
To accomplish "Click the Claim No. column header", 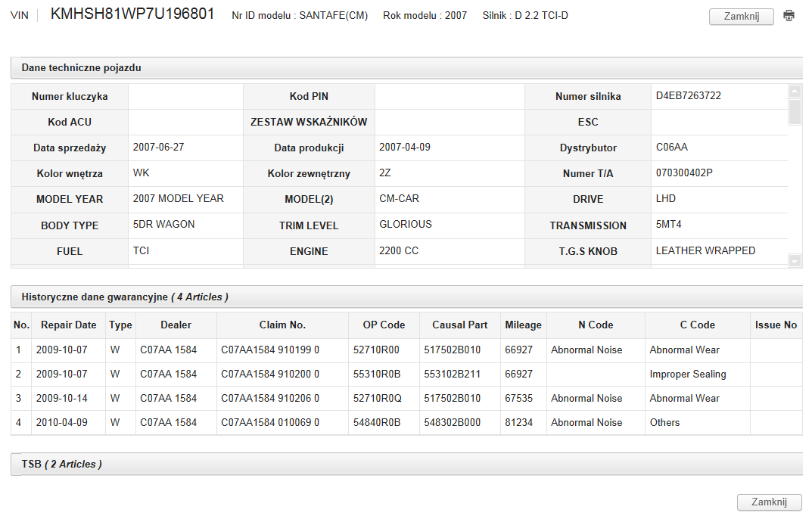I will pos(282,325).
